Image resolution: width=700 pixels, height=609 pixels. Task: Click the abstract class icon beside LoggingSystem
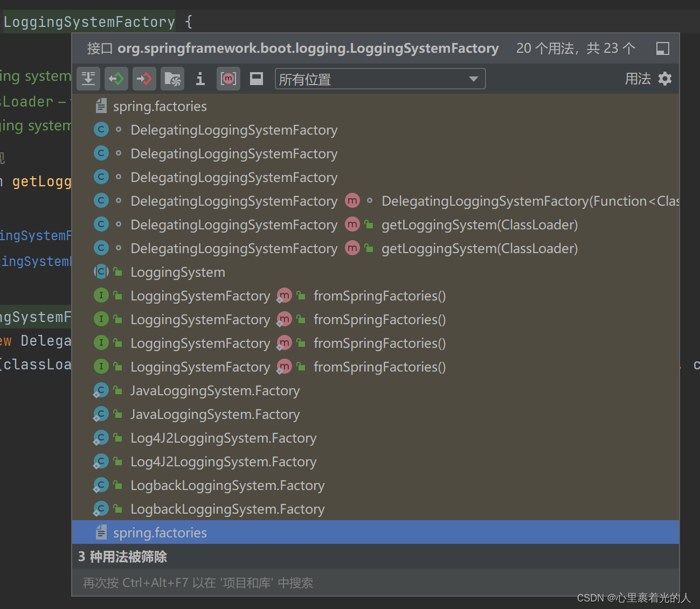coord(101,272)
